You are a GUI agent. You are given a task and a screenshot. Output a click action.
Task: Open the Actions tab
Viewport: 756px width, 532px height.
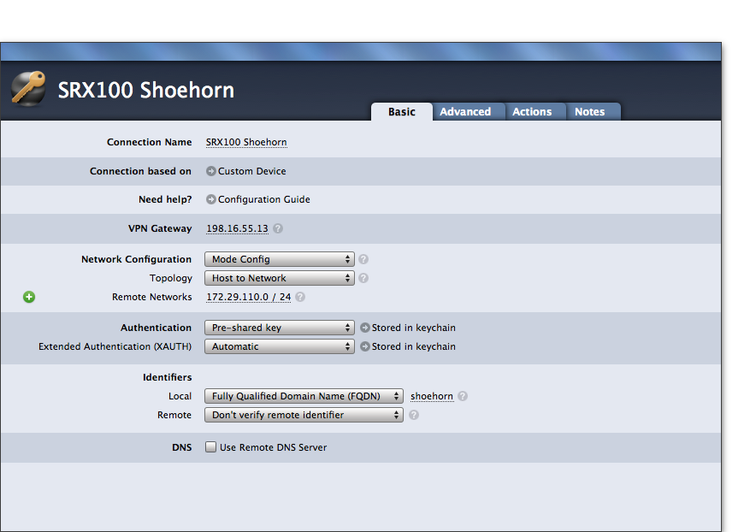point(532,112)
